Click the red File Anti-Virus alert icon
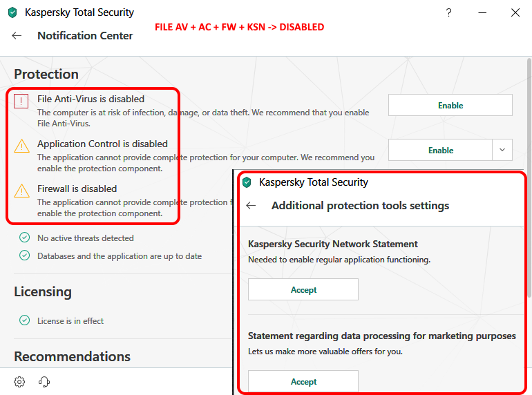 pos(22,102)
